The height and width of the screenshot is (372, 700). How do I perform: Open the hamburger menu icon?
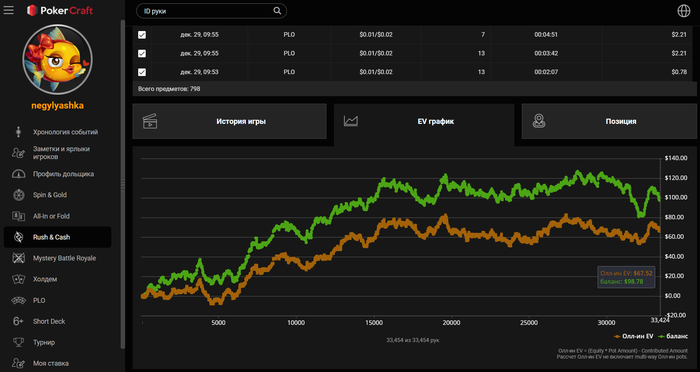pyautogui.click(x=8, y=10)
